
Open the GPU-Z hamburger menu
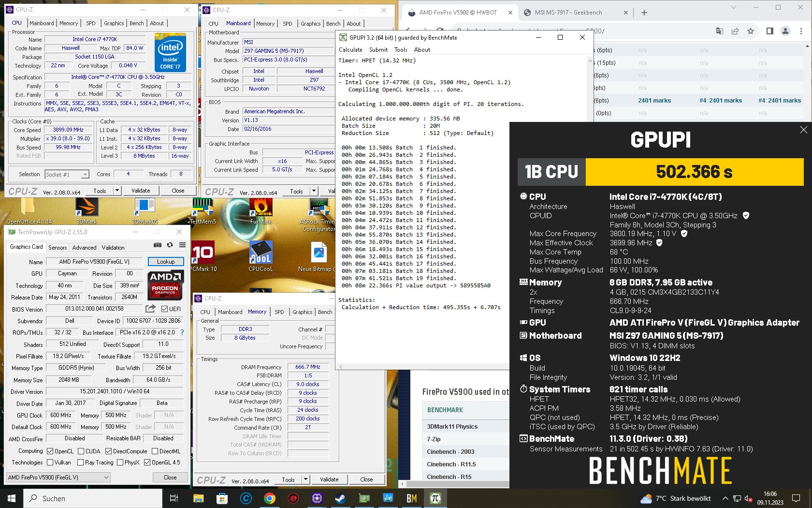182,245
